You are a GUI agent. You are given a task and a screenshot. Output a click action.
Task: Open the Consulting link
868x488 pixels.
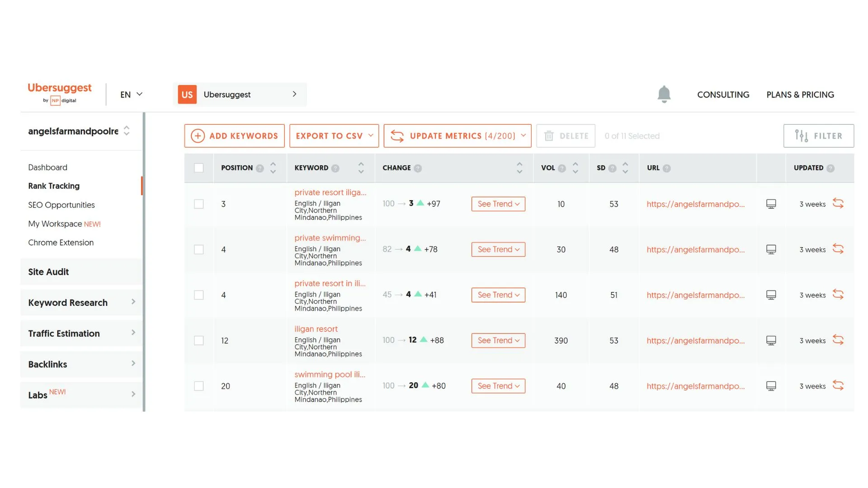coord(723,94)
